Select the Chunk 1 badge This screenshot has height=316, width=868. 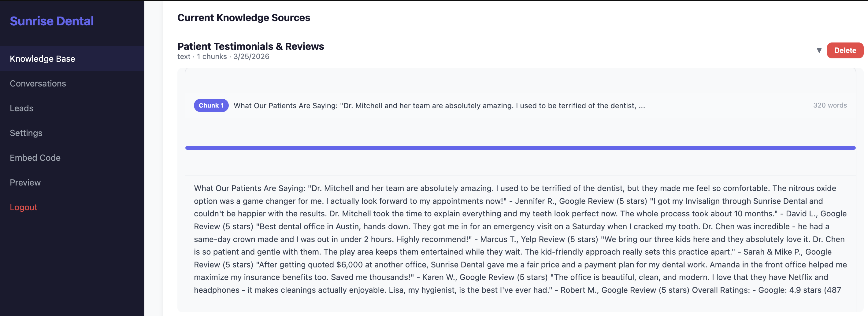coord(211,105)
